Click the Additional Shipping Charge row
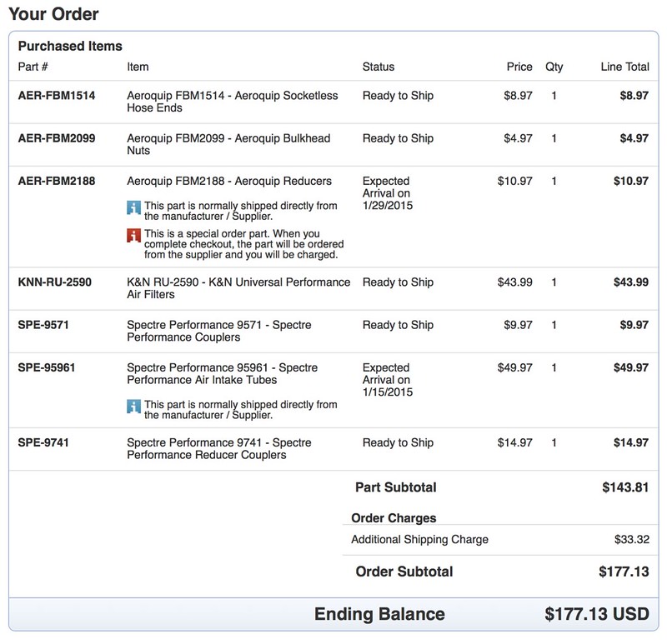 (x=419, y=539)
